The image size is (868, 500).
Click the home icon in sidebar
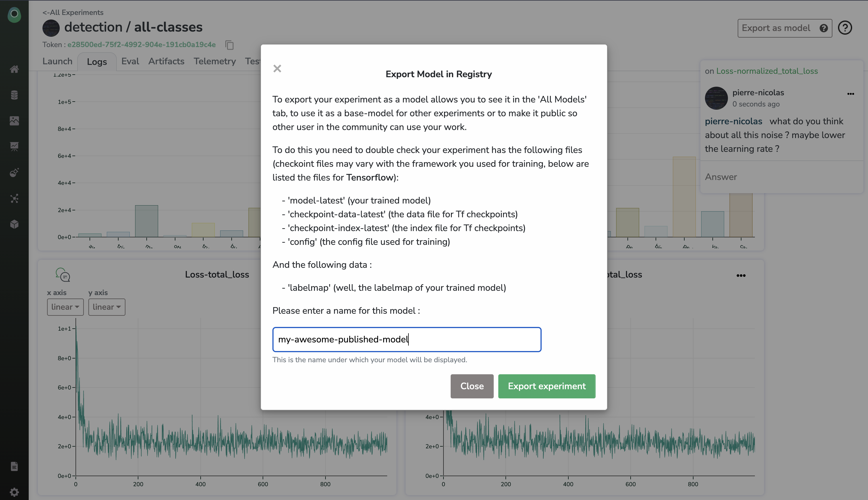(14, 69)
